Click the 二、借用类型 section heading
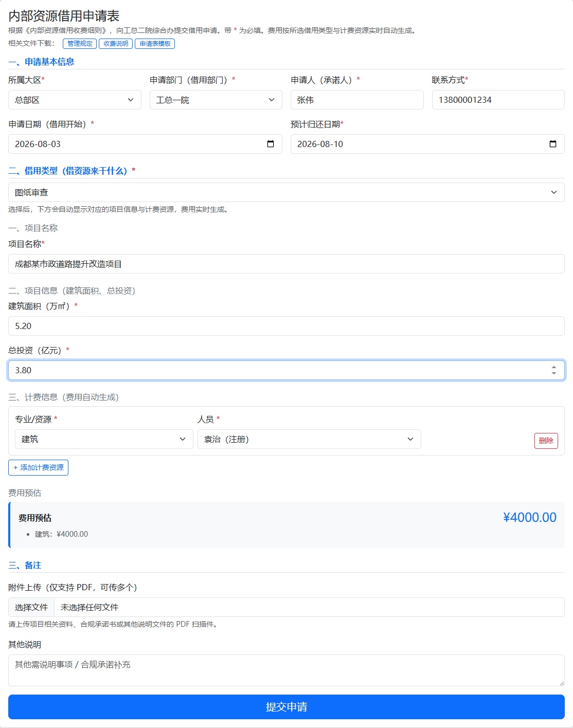This screenshot has height=728, width=573. [71, 171]
